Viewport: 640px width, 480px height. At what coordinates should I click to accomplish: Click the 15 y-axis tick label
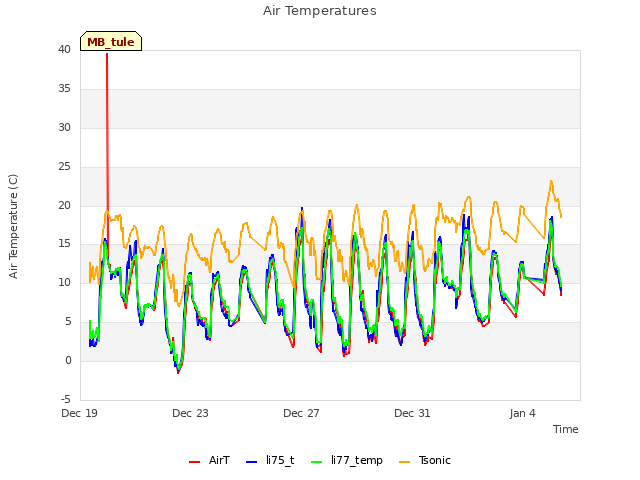(64, 244)
